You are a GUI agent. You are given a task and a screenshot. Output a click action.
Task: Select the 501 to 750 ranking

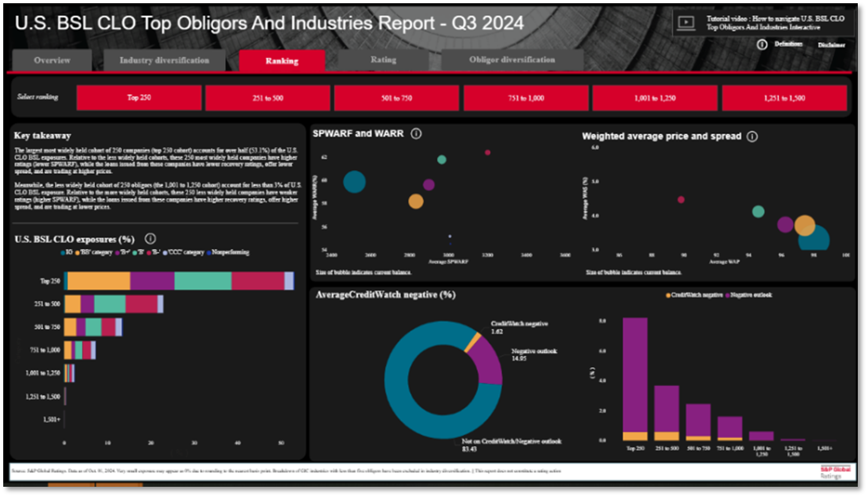397,98
